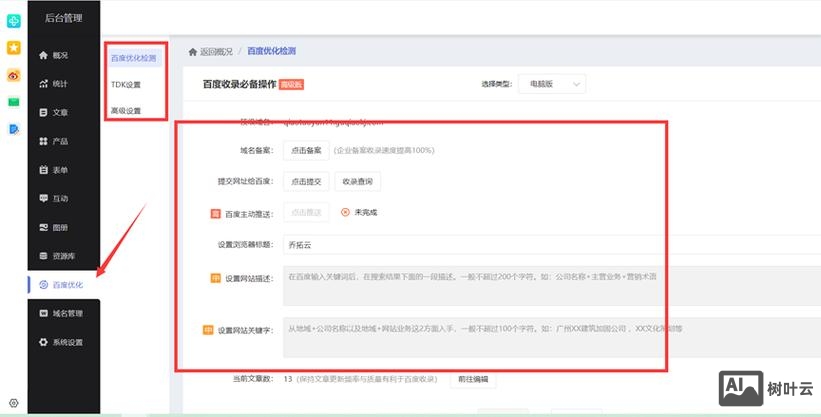Click the 前往编辑 button
This screenshot has width=821, height=417.
click(x=473, y=379)
